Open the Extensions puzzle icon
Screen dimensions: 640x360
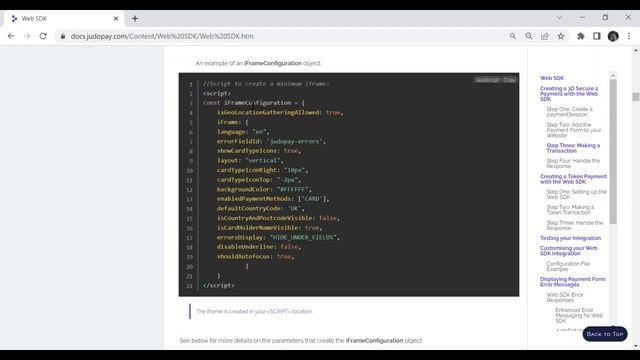(x=580, y=36)
